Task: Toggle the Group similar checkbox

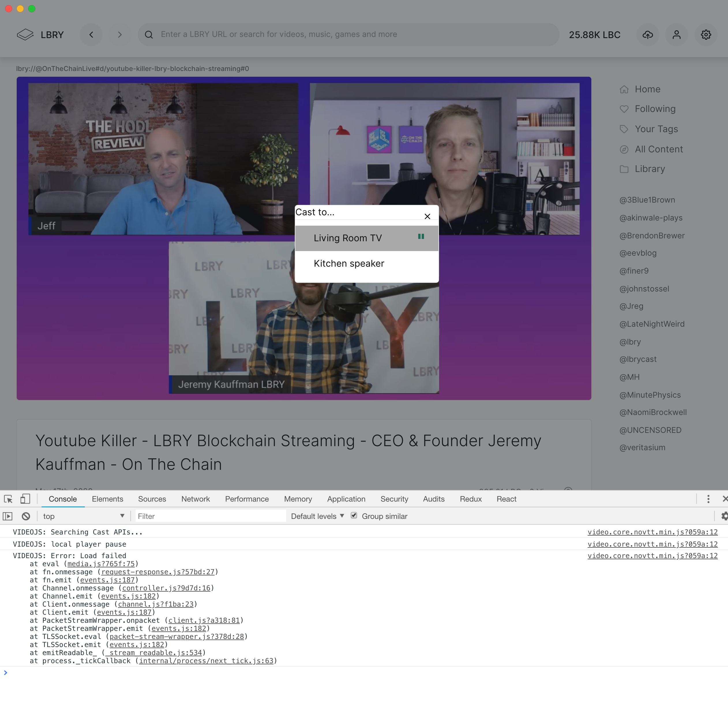Action: point(354,515)
